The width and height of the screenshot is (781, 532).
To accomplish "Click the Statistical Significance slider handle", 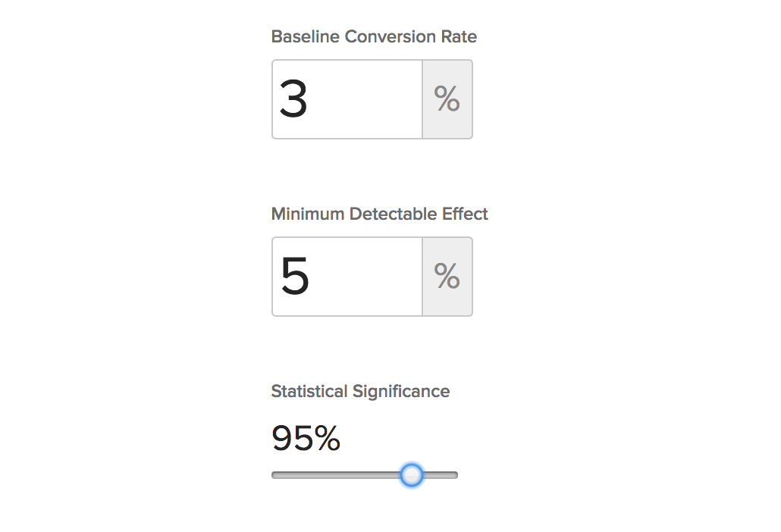I will click(x=411, y=475).
